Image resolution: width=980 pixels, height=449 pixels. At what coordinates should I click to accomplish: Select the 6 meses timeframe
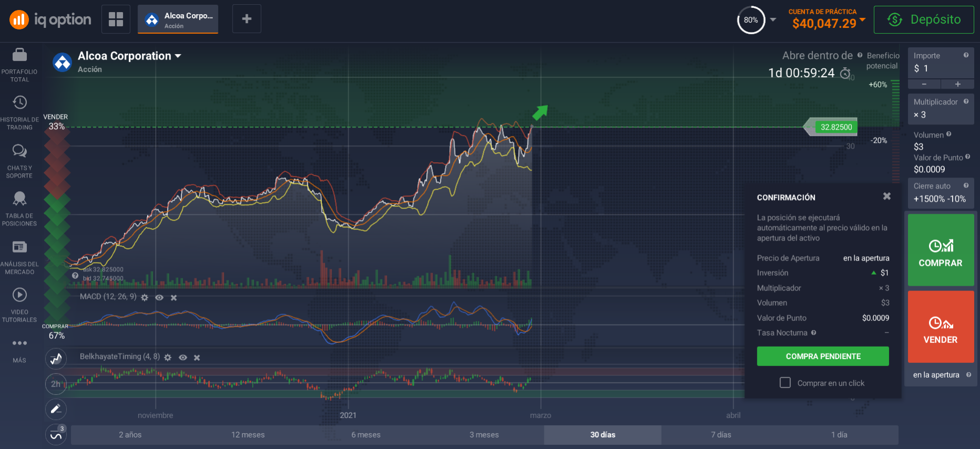(366, 435)
